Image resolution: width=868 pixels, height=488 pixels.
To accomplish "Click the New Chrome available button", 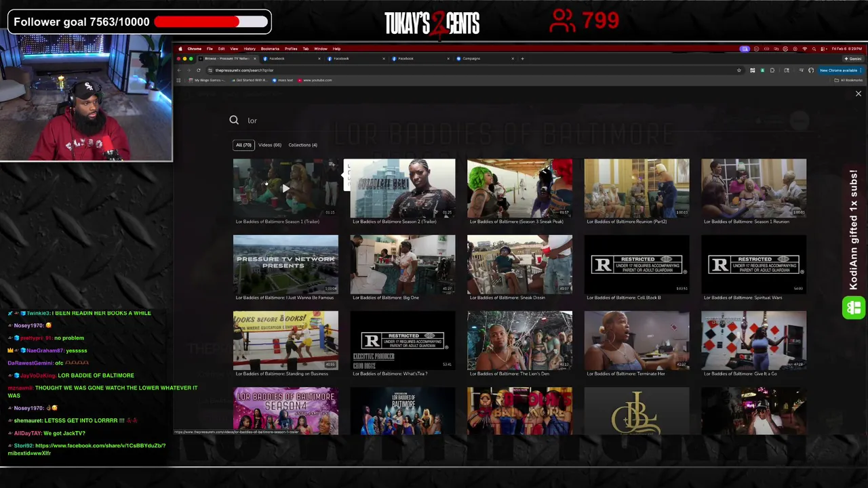I will coord(840,70).
